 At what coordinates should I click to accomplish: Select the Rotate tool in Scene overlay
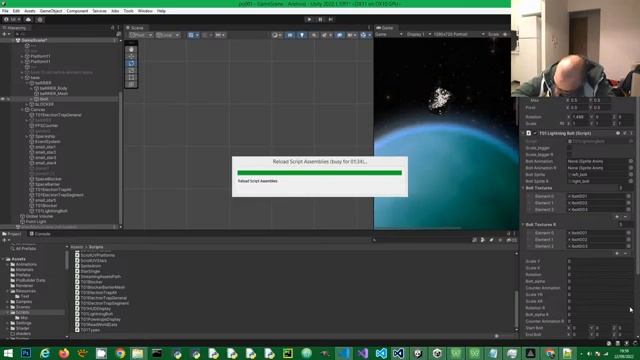[x=131, y=63]
